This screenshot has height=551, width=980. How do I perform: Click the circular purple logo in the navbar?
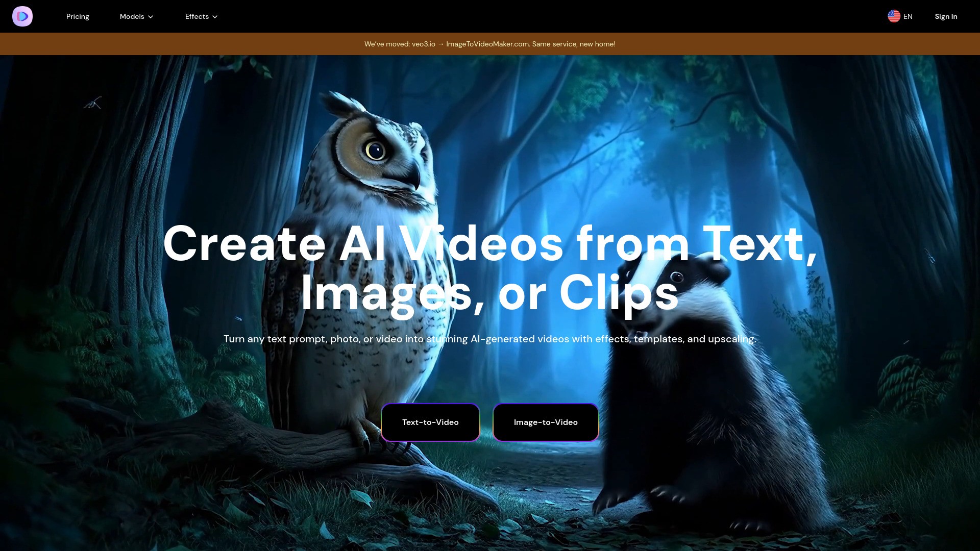22,16
